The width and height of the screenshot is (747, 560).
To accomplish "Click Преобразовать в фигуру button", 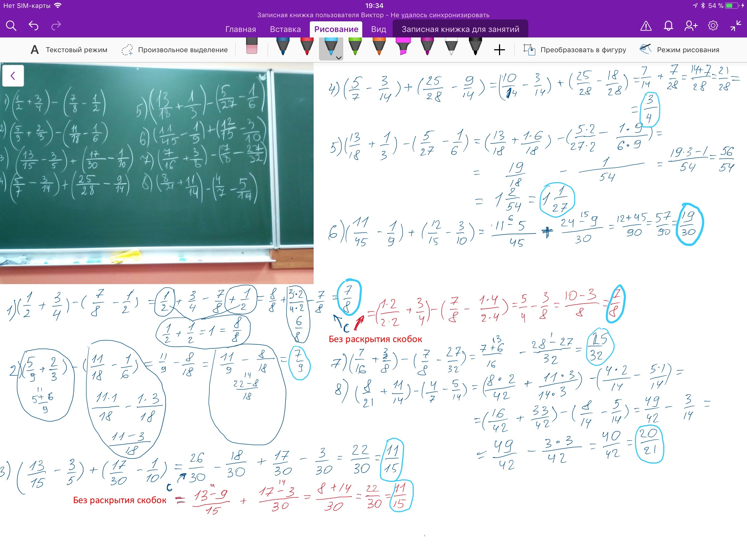I will [x=574, y=50].
